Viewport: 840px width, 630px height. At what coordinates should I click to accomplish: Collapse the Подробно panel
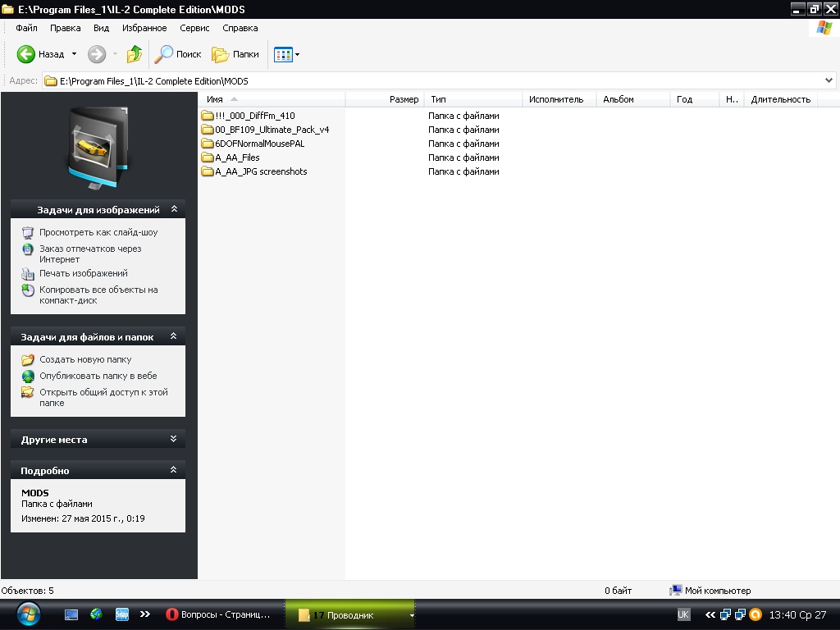tap(174, 469)
